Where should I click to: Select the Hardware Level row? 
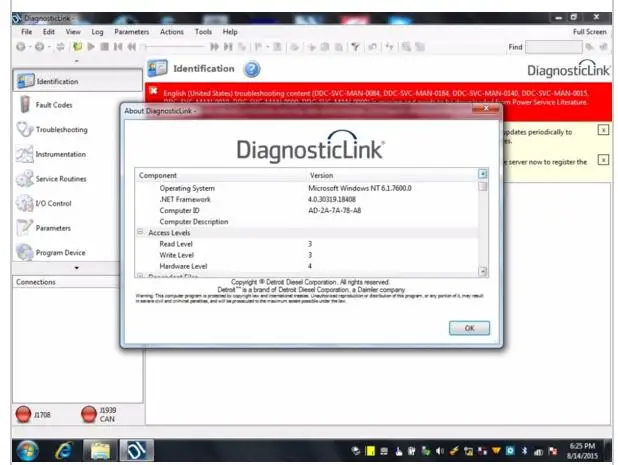coord(307,266)
